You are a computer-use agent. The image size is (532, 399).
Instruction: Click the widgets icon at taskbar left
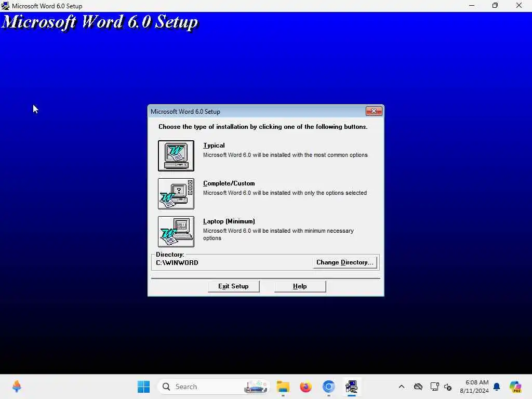17,387
